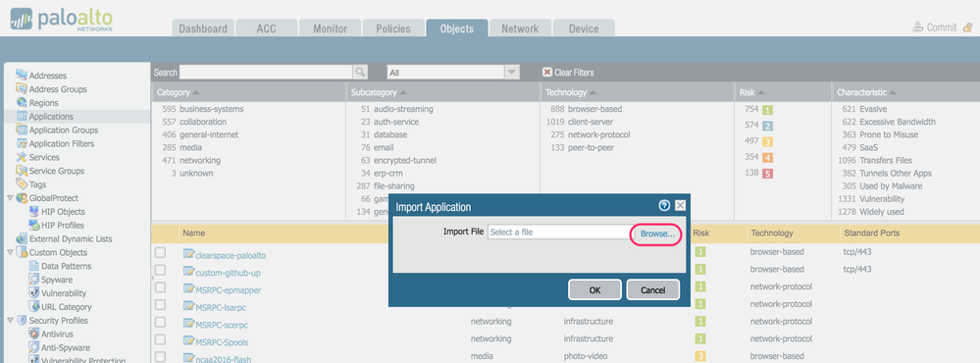Check the MSRPC-lsarpc row checkbox
This screenshot has width=980, height=363.
coord(161,305)
